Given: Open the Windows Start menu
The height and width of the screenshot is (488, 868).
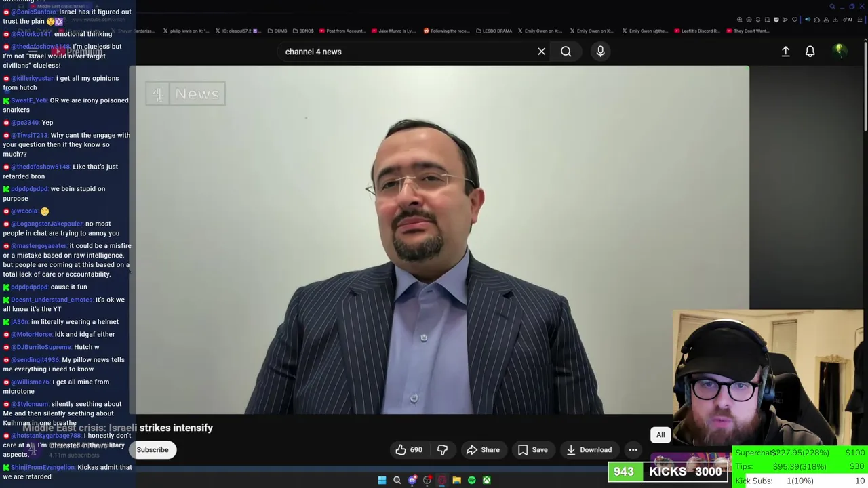Looking at the screenshot, I should pos(382,480).
